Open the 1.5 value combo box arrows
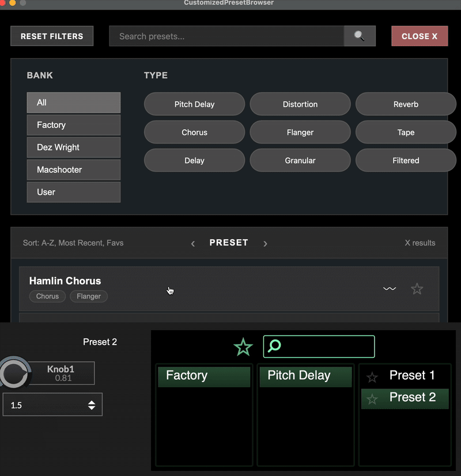The height and width of the screenshot is (476, 461). (92, 405)
